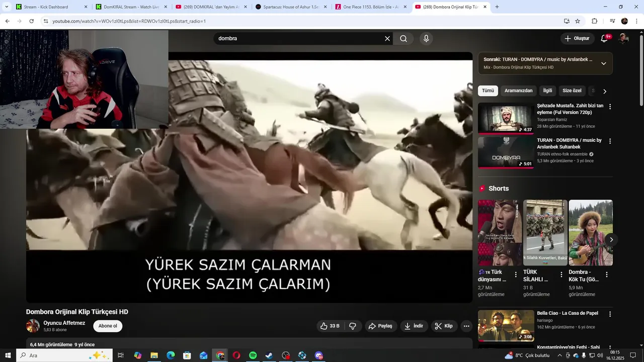
Task: Open Steam from the taskbar
Action: coord(269,355)
